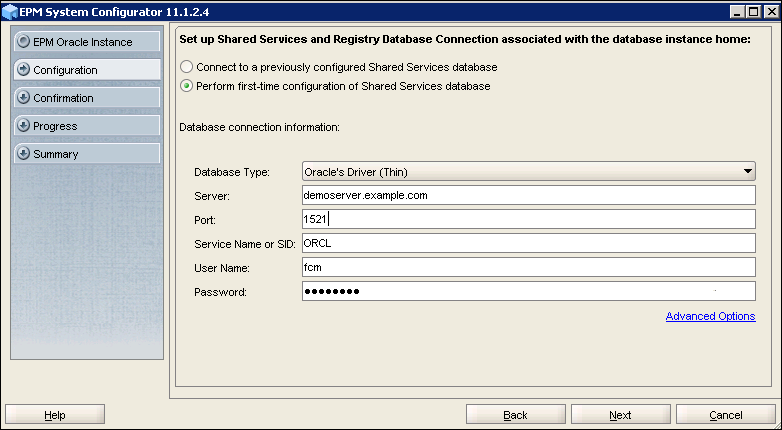Click the Service Name or SID field

tap(528, 243)
